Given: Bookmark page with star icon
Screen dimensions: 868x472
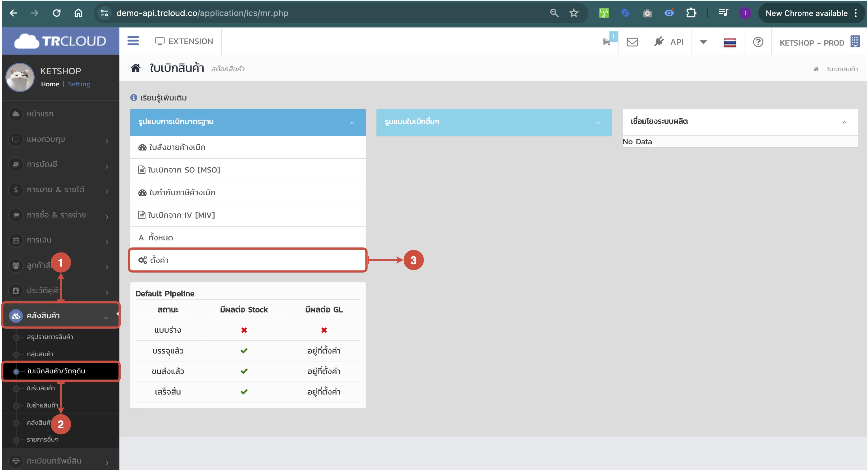Looking at the screenshot, I should coord(574,13).
